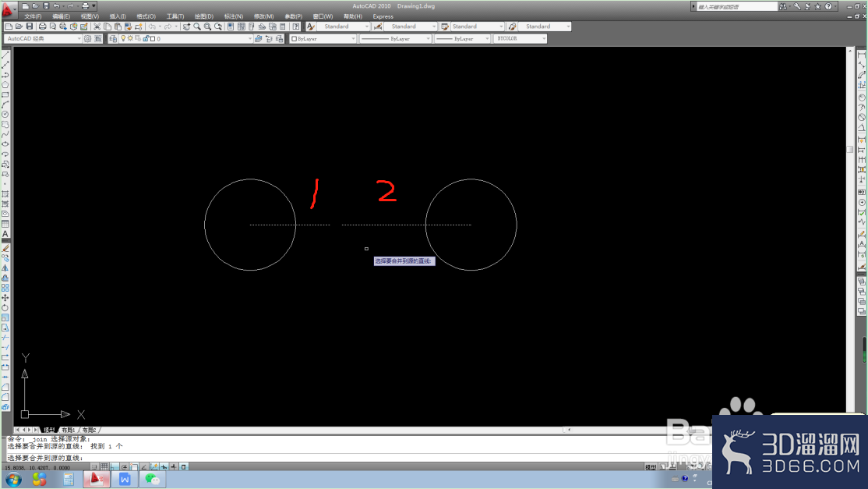Open the dimension style Standard dropdown
The width and height of the screenshot is (868, 489).
coord(410,27)
